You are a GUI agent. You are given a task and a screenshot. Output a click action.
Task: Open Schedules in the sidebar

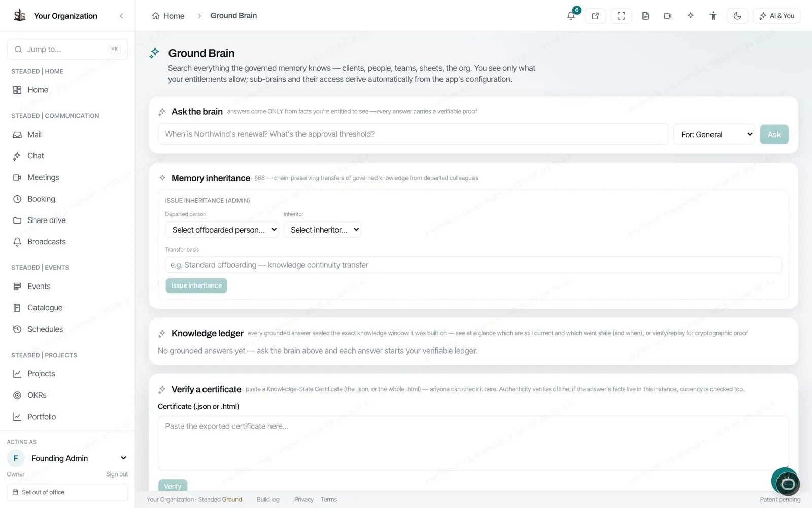[67, 329]
